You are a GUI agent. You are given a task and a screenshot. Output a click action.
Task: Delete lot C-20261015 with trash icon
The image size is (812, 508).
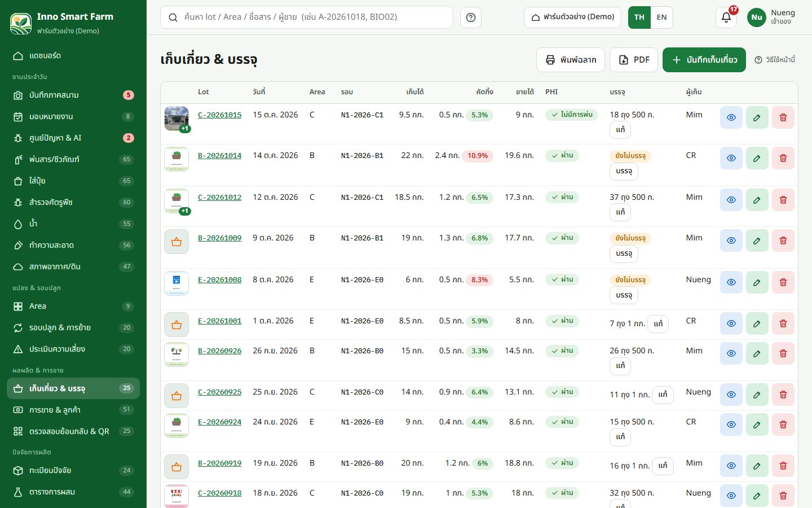783,117
